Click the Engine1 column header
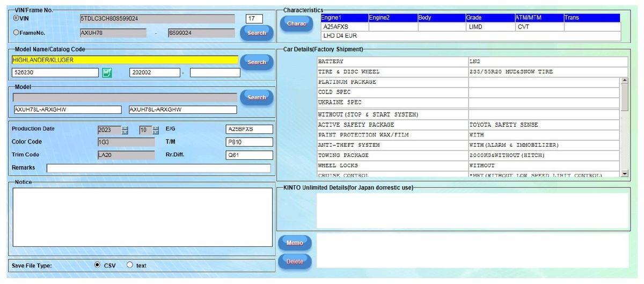This screenshot has width=644, height=284. pyautogui.click(x=344, y=18)
